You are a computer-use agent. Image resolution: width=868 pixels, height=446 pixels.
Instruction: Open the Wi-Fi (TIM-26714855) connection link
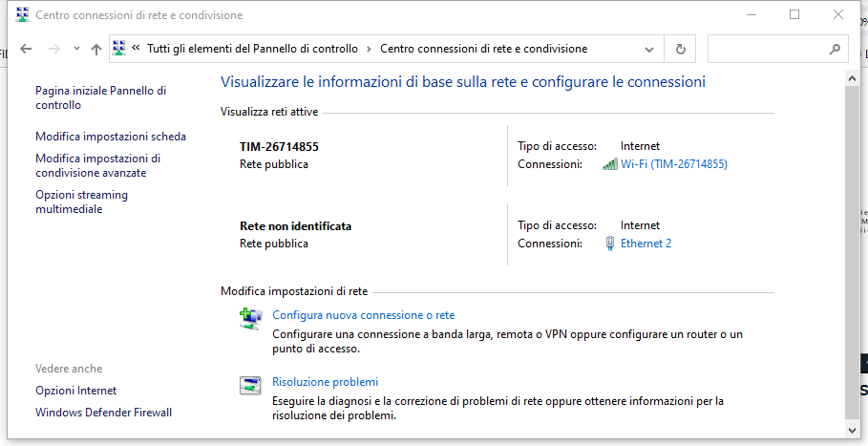(674, 164)
